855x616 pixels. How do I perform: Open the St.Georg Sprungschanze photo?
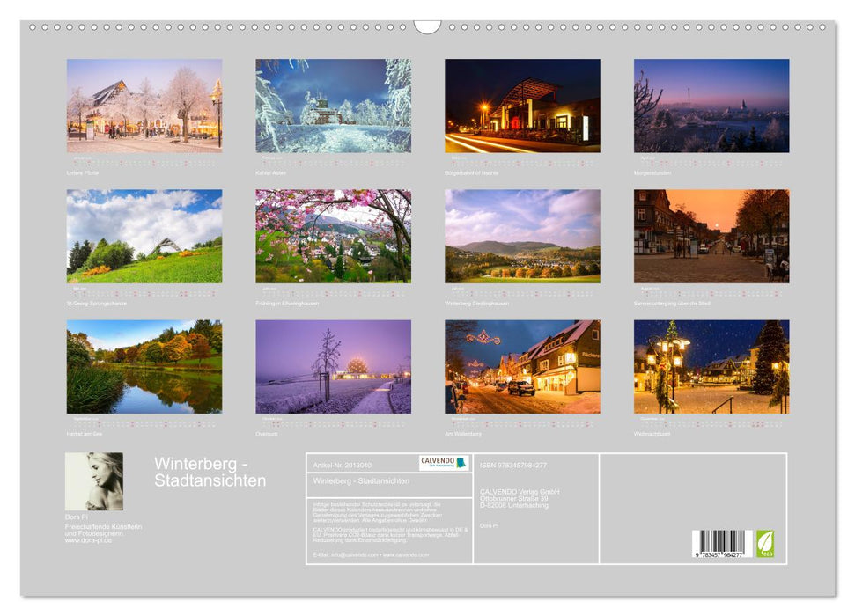pyautogui.click(x=144, y=236)
